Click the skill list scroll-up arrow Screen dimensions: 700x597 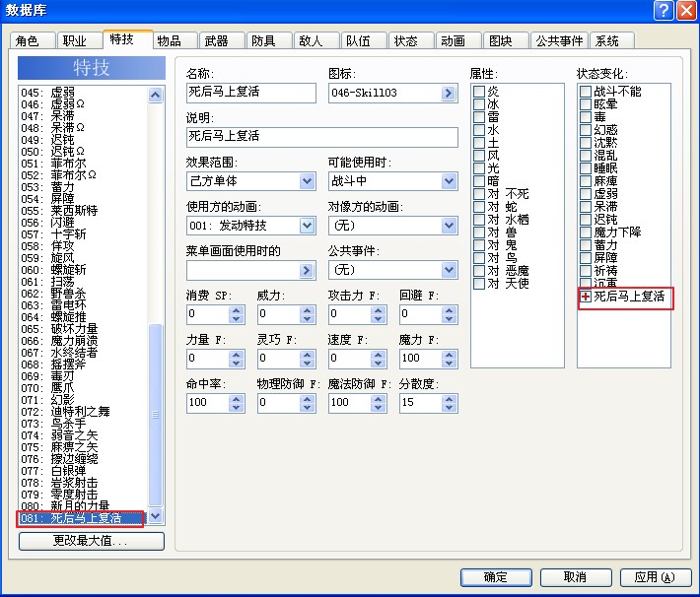(x=155, y=95)
